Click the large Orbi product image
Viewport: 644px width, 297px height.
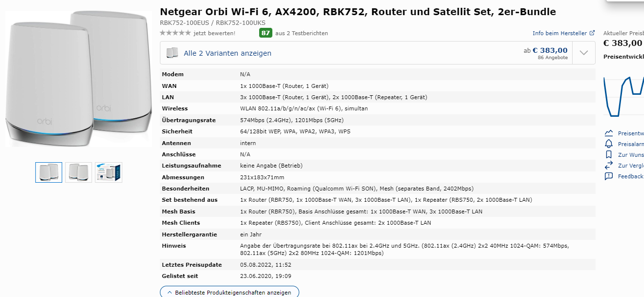[78, 78]
